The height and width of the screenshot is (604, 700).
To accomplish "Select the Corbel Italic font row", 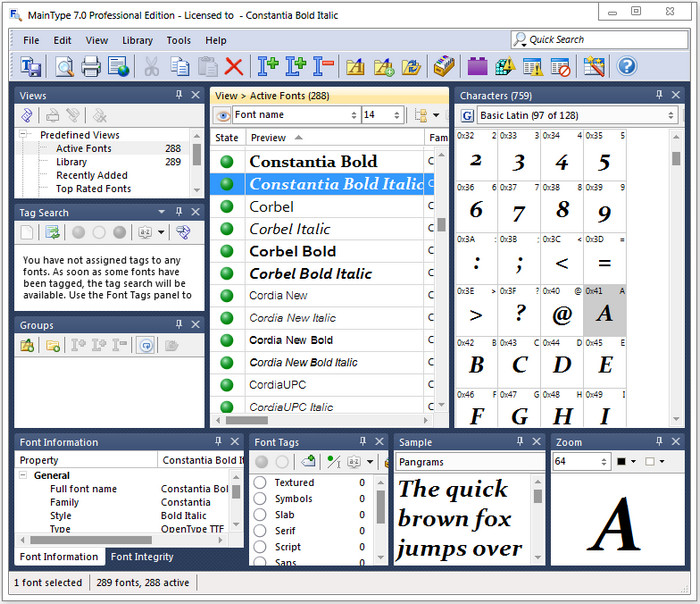I will [x=321, y=229].
